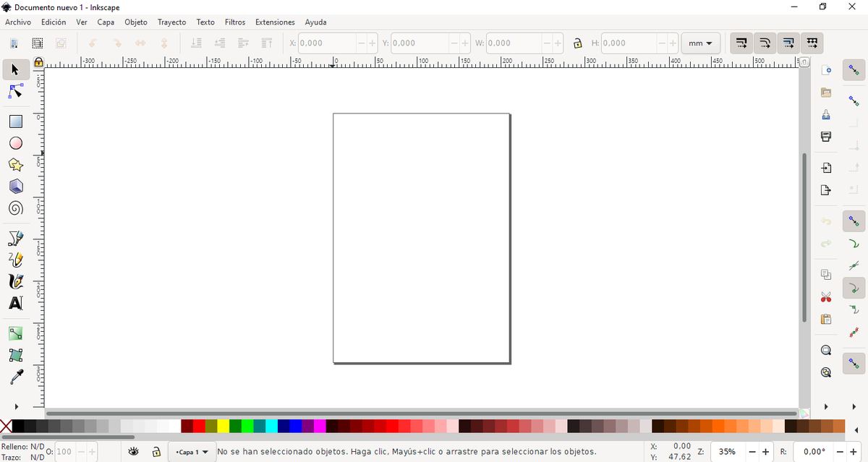Choose the Node editing tool
Image resolution: width=868 pixels, height=462 pixels.
[15, 92]
